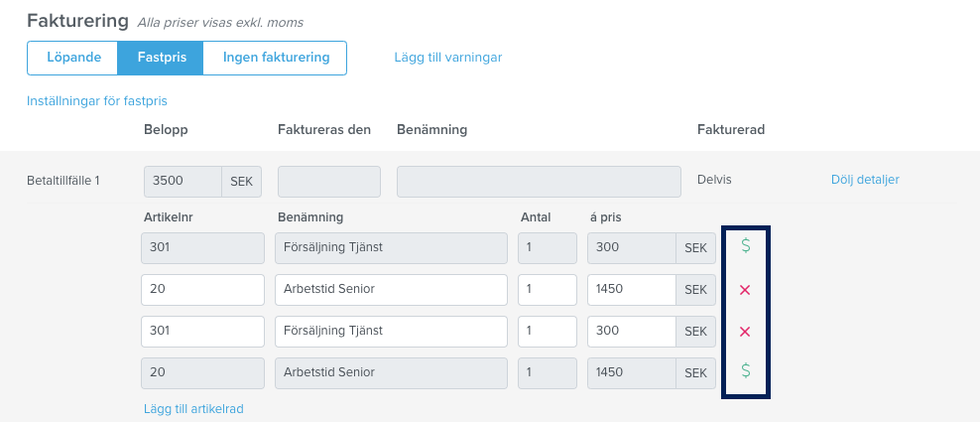Focus the editable Arbetstid Senior name field
This screenshot has width=980, height=422.
click(x=391, y=290)
